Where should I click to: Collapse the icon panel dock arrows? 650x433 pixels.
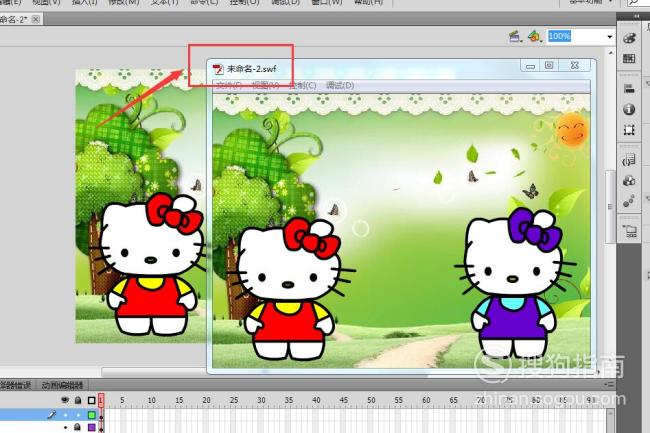coord(636,16)
